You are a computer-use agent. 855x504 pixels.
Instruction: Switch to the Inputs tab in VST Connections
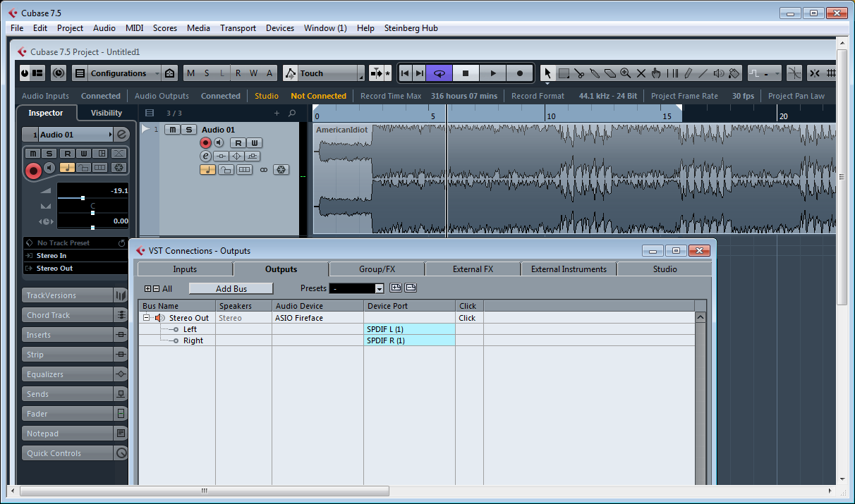[x=184, y=269]
